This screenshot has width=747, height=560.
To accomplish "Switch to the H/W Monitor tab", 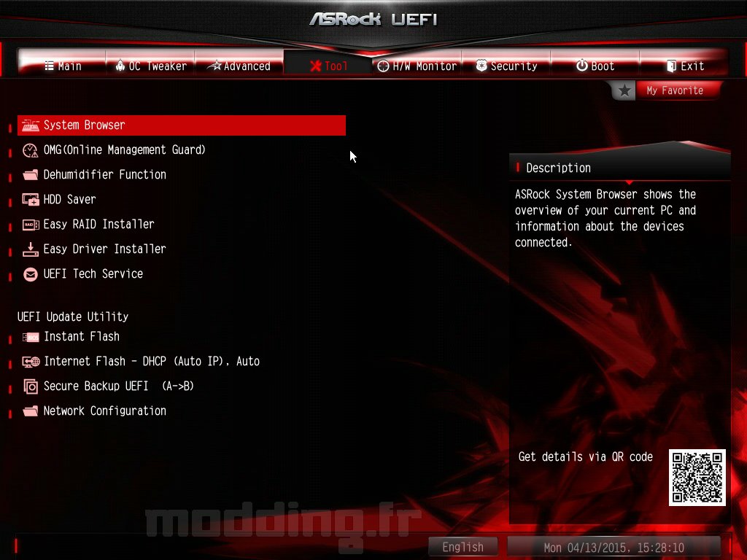I will point(417,66).
